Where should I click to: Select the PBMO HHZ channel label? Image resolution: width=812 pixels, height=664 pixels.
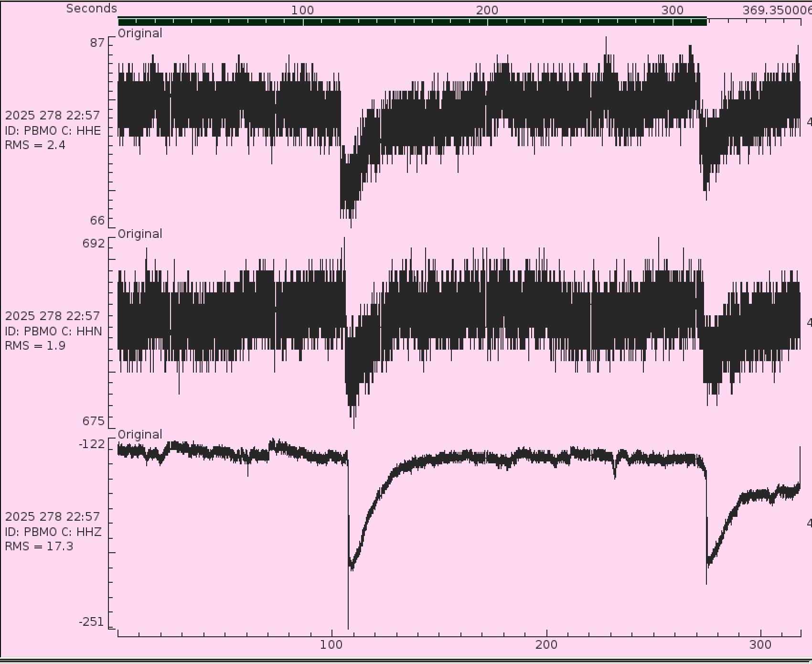[53, 532]
